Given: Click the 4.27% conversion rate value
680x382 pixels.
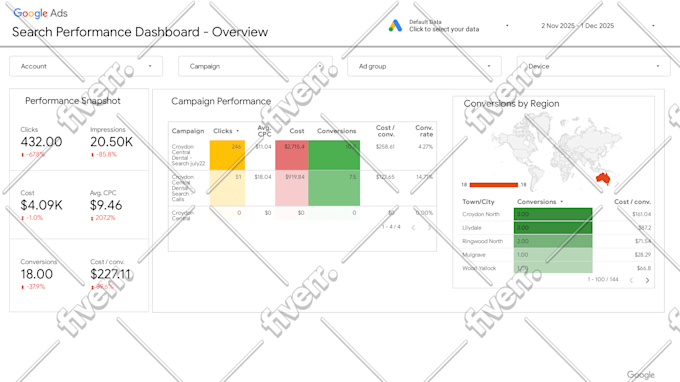Looking at the screenshot, I should [425, 147].
